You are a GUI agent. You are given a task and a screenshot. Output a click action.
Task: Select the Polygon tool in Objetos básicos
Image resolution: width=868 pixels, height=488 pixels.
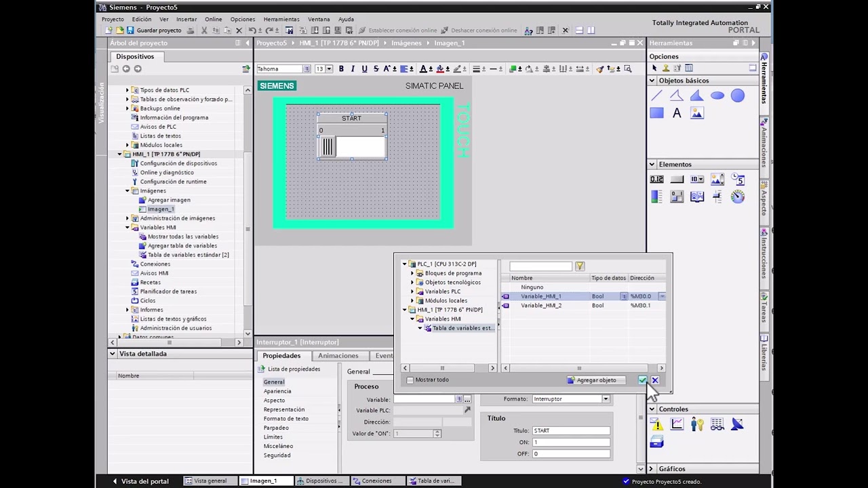pos(697,96)
